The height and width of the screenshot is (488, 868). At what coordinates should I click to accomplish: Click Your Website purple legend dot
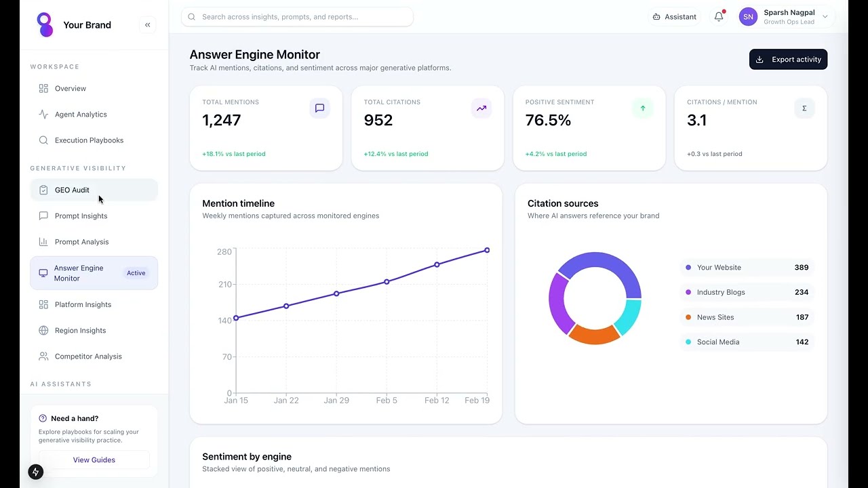pos(688,268)
